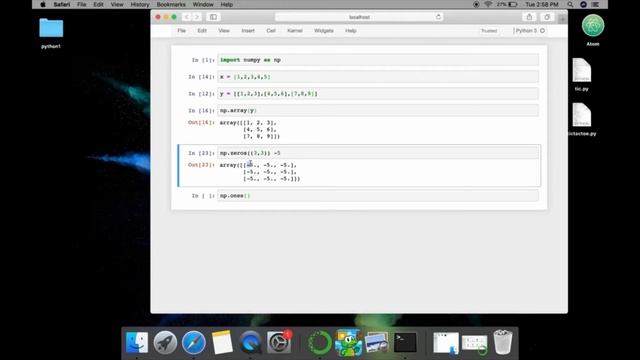The image size is (640, 360).
Task: Open QuickTime Player from the Dock
Action: (x=251, y=342)
